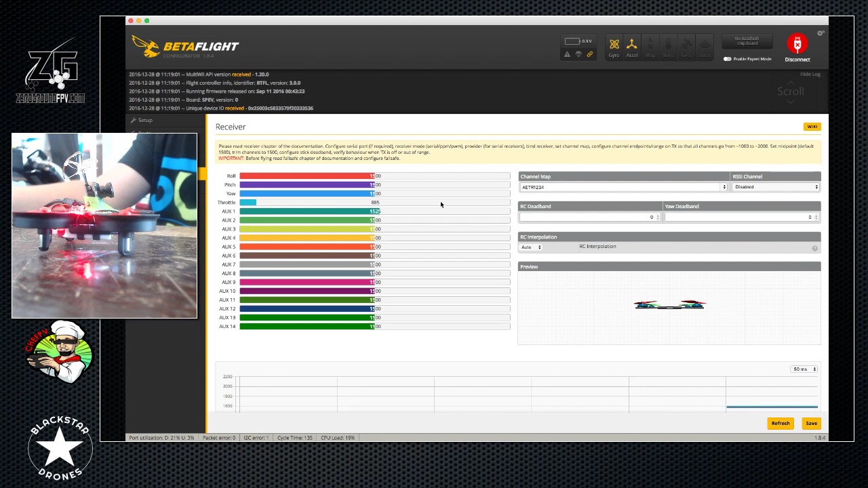
Task: Open the Setup tab in sidebar
Action: click(166, 120)
